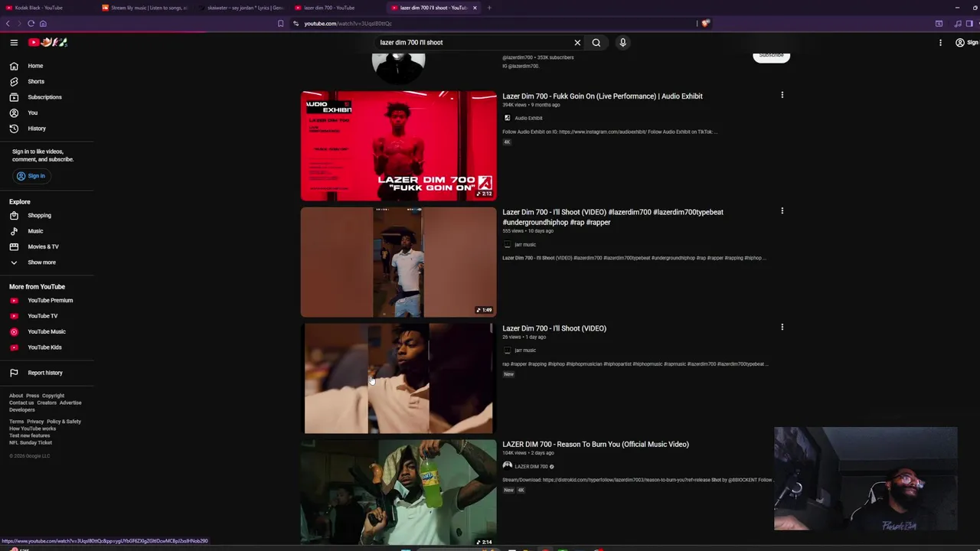Click the Brave shields lion icon
This screenshot has height=551, width=980.
pyautogui.click(x=705, y=24)
